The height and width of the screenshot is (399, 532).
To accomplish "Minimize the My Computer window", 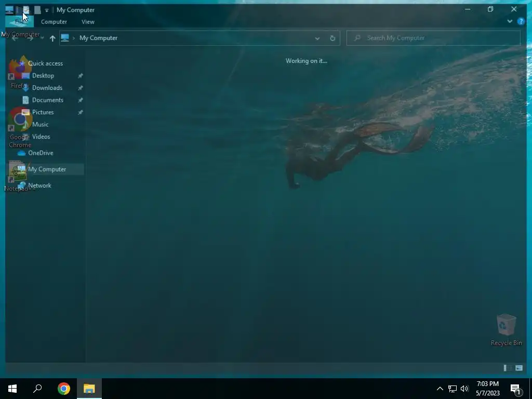I will 468,9.
